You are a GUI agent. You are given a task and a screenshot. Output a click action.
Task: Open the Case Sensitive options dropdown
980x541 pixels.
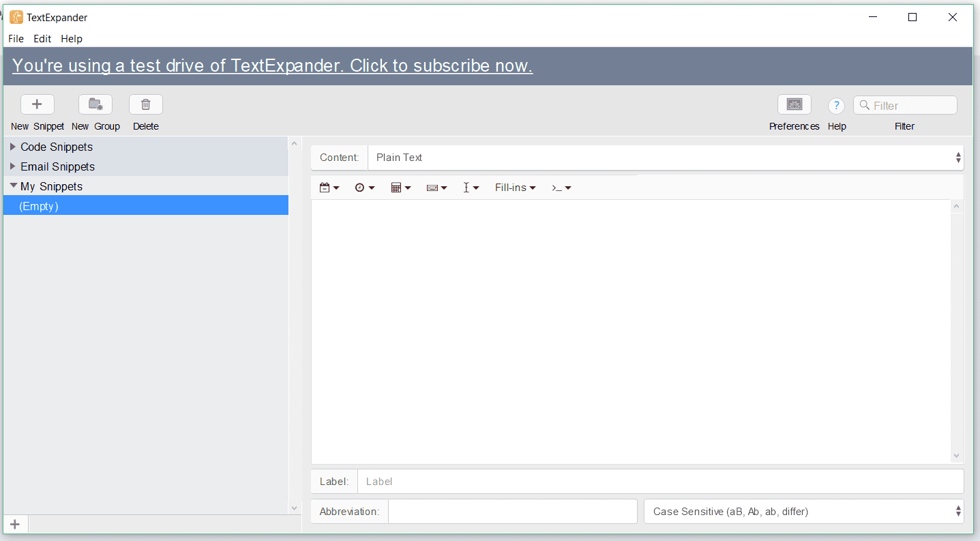click(803, 512)
